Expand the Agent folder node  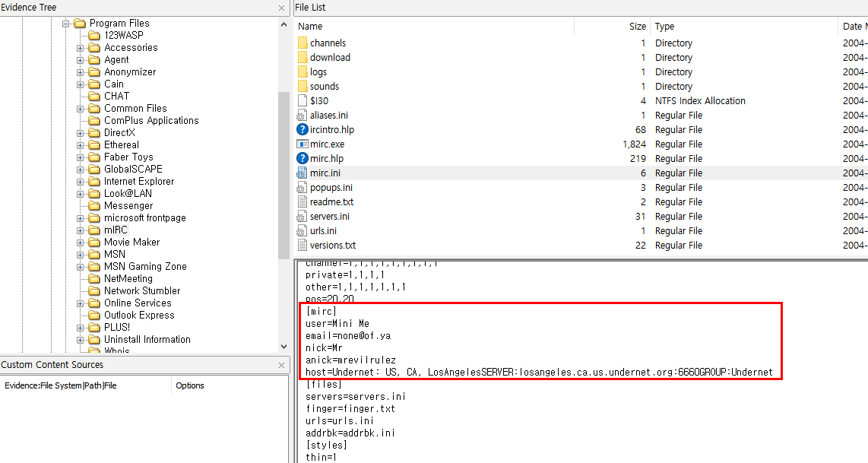click(81, 60)
